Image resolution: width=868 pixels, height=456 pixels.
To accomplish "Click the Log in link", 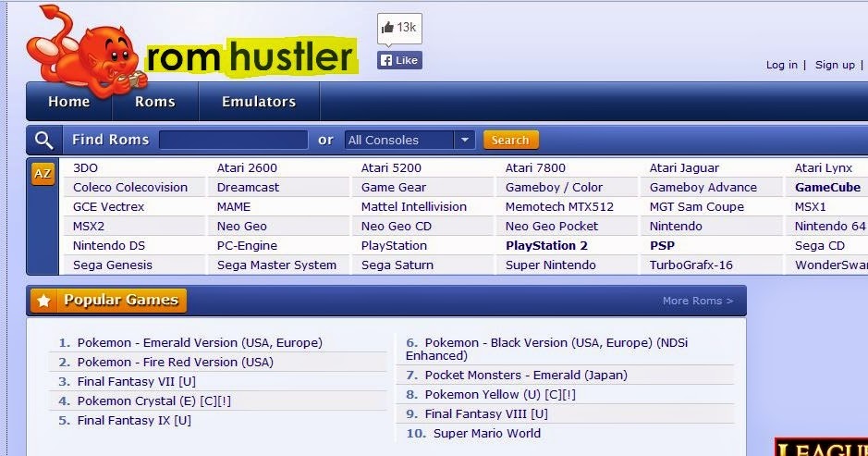I will click(x=782, y=65).
